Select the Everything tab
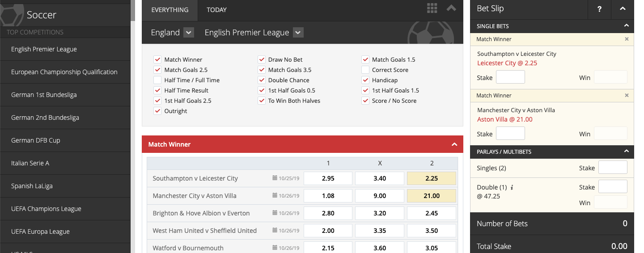The width and height of the screenshot is (644, 253). tap(170, 10)
